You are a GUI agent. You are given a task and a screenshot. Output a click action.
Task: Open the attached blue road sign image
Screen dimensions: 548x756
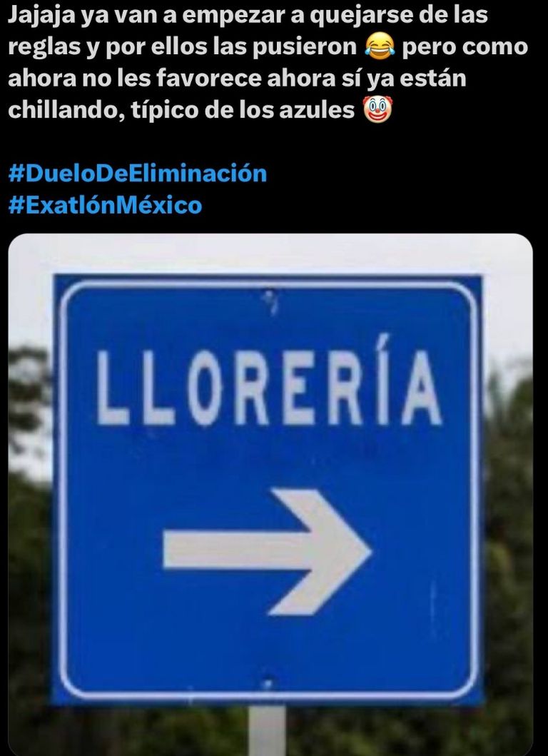[270, 494]
